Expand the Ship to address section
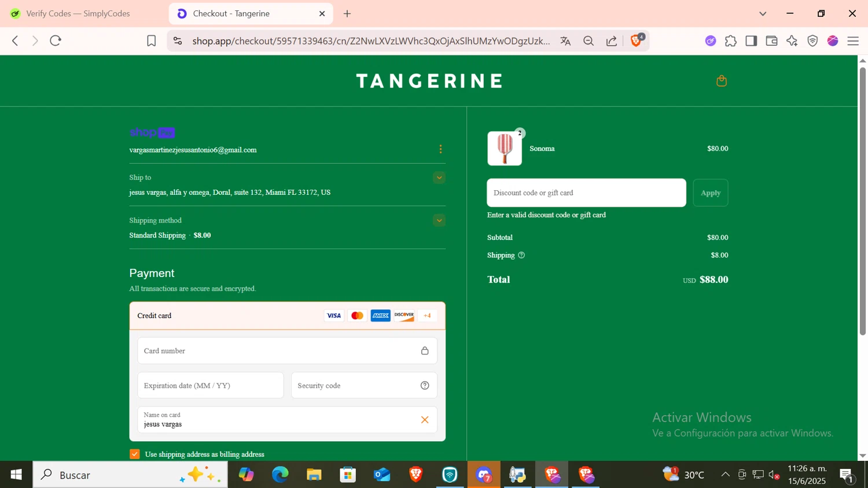The height and width of the screenshot is (488, 868). [439, 178]
